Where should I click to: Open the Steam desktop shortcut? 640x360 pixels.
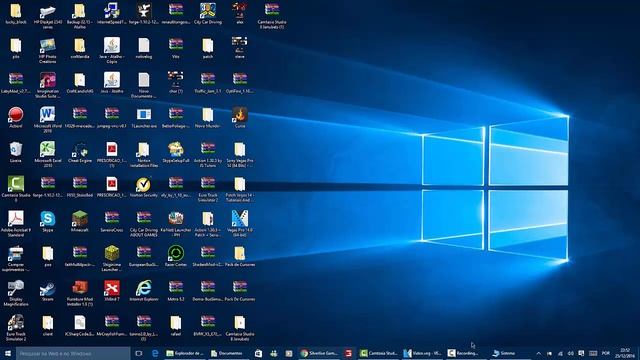48,288
